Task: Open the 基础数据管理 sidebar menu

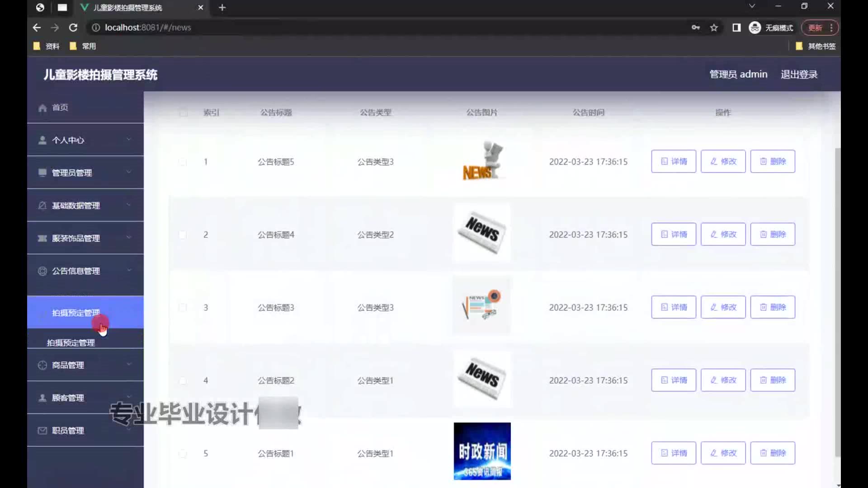Action: (76, 206)
